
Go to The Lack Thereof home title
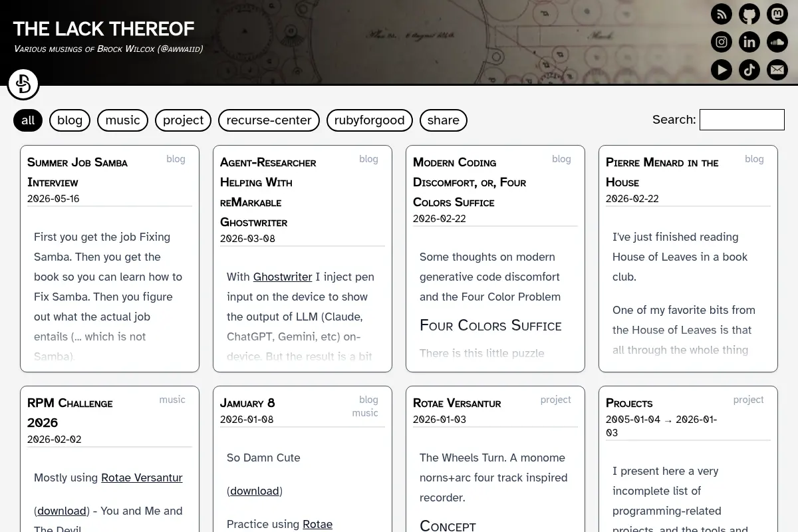(104, 29)
